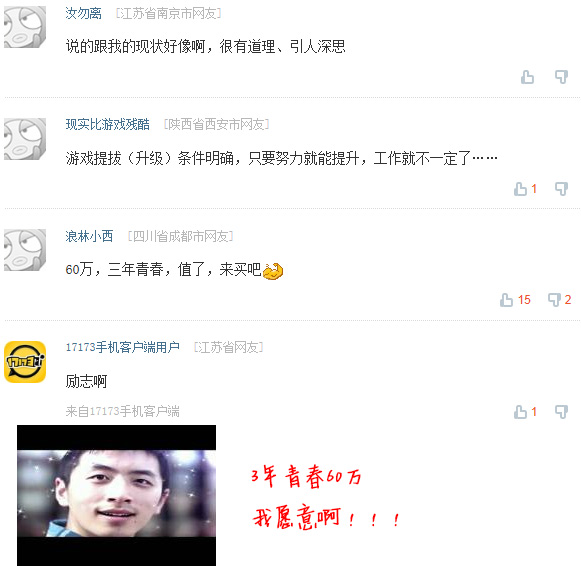Like the 励志啊 comment thumbs-up
The height and width of the screenshot is (566, 581).
521,412
